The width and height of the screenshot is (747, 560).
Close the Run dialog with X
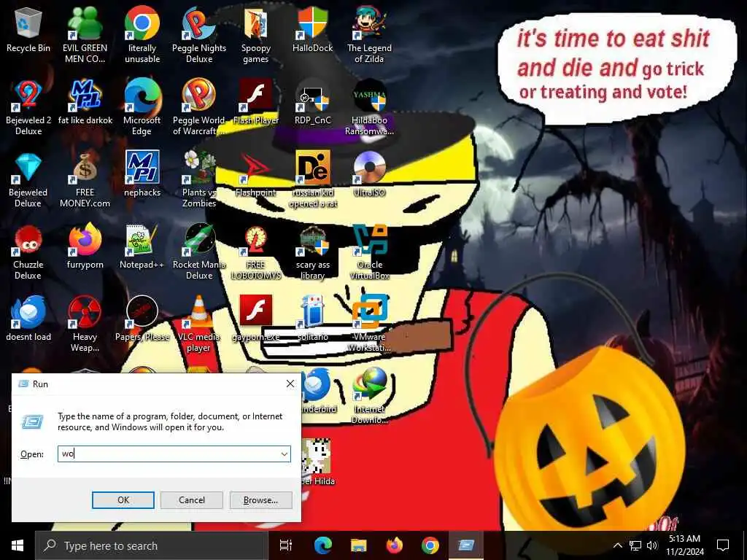[290, 384]
